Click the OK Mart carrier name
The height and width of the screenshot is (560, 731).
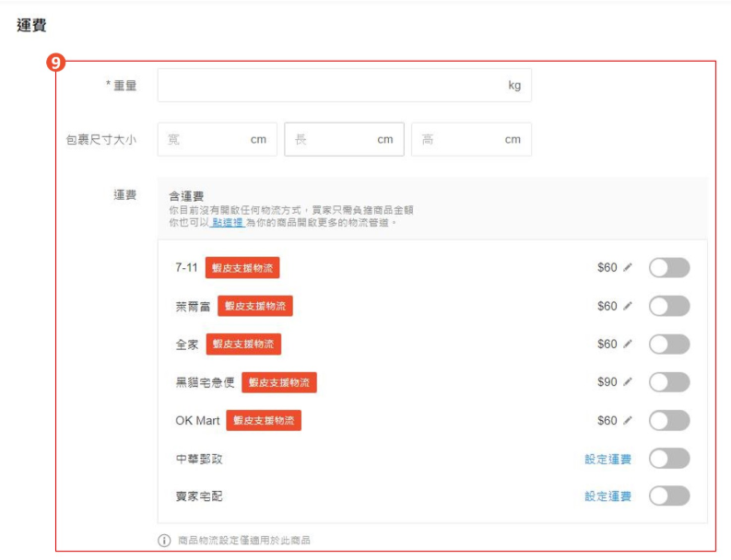(197, 421)
